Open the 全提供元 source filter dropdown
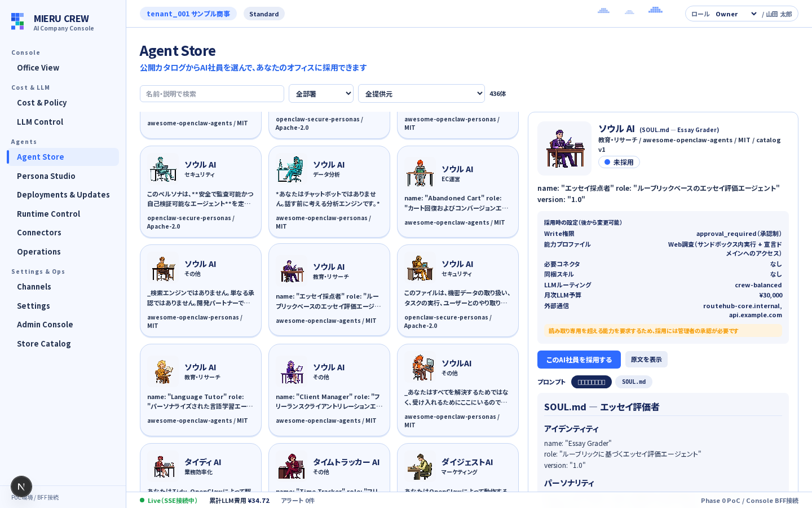This screenshot has width=812, height=508. coord(421,94)
